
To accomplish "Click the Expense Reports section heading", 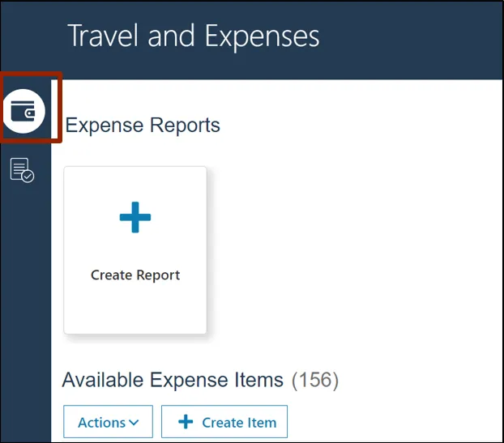I will 143,126.
